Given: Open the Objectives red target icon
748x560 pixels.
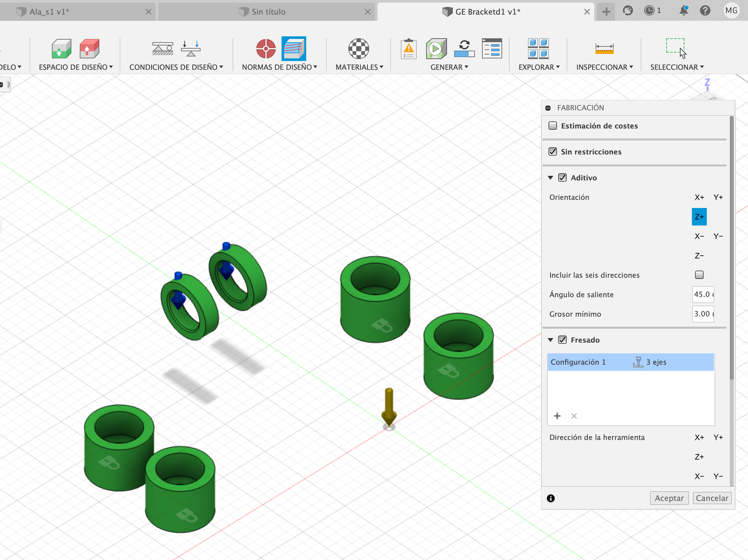Looking at the screenshot, I should [266, 49].
